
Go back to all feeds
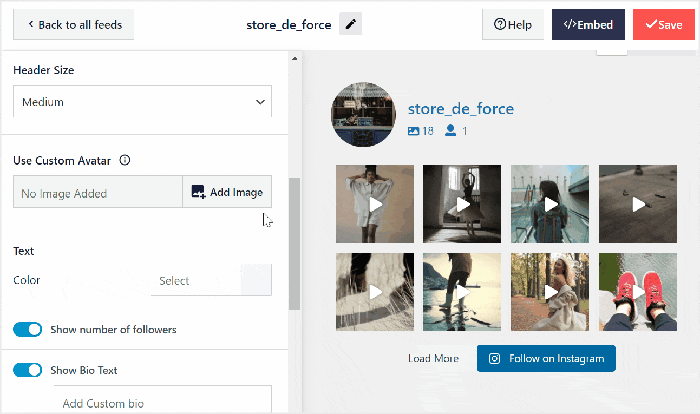tap(74, 25)
